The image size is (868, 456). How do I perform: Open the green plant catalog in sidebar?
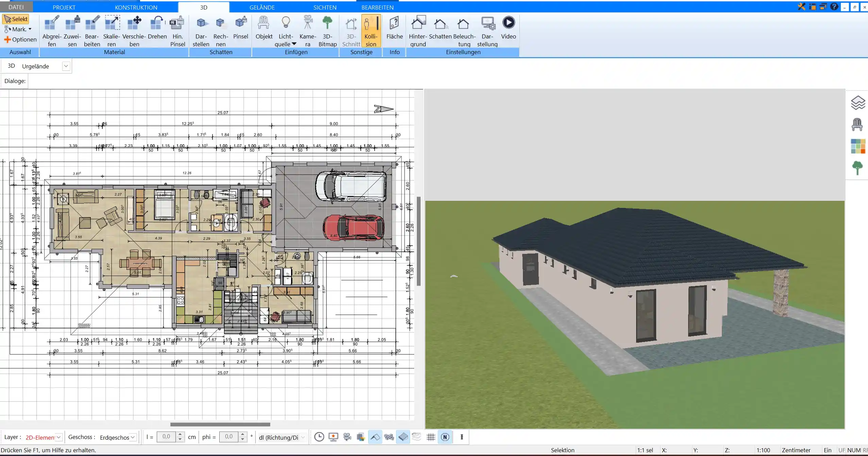pyautogui.click(x=857, y=168)
